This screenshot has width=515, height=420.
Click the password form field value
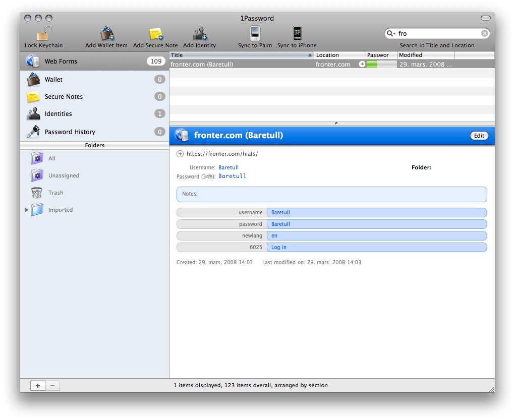(x=377, y=224)
